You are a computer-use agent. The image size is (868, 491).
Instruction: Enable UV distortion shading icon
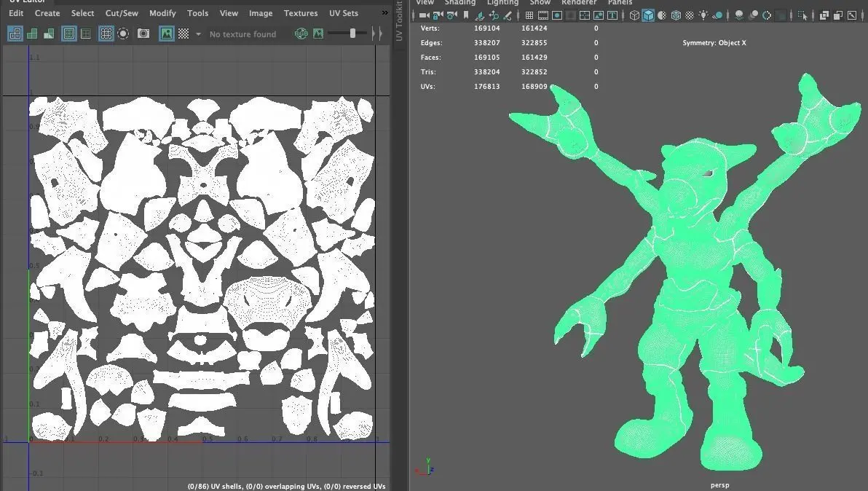click(x=50, y=34)
